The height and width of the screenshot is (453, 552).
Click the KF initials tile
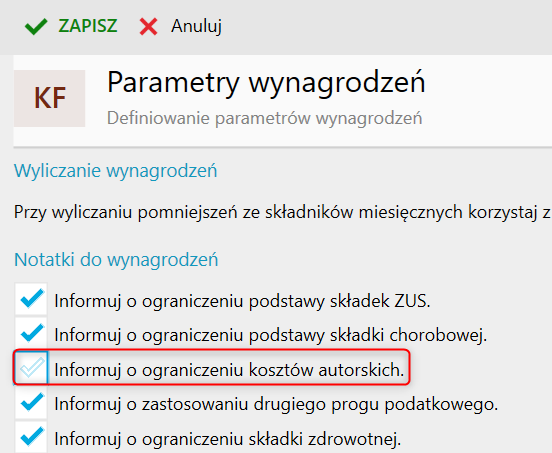pyautogui.click(x=50, y=98)
